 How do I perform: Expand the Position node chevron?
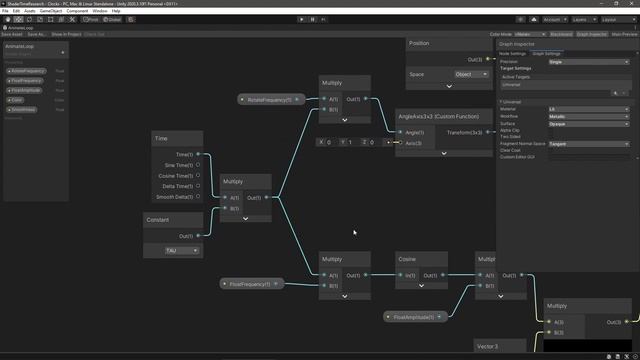click(x=449, y=86)
